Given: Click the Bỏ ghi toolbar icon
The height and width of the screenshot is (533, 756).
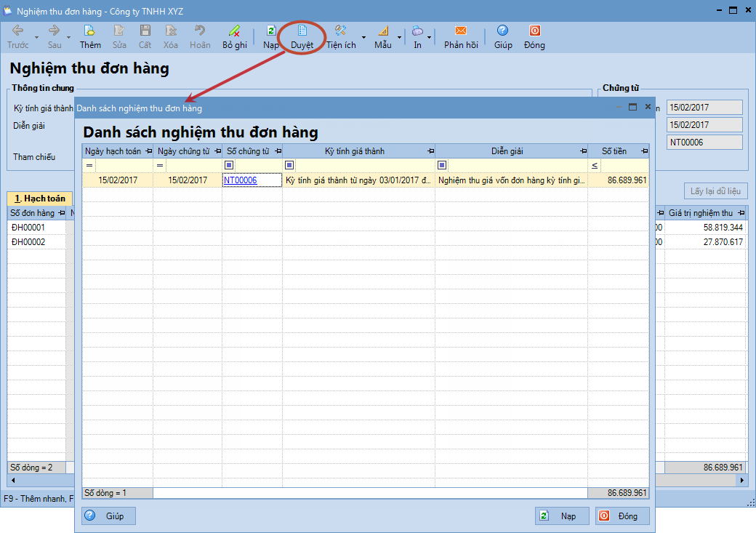Looking at the screenshot, I should [x=234, y=31].
